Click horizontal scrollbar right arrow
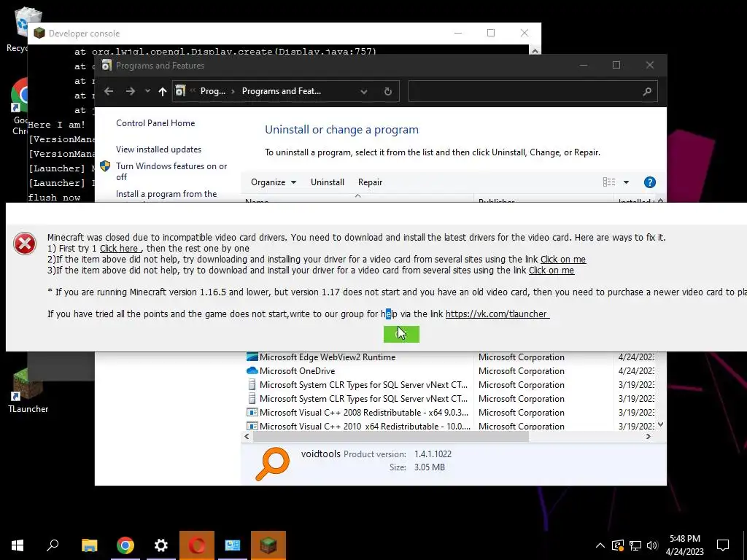The height and width of the screenshot is (560, 747). pos(649,437)
